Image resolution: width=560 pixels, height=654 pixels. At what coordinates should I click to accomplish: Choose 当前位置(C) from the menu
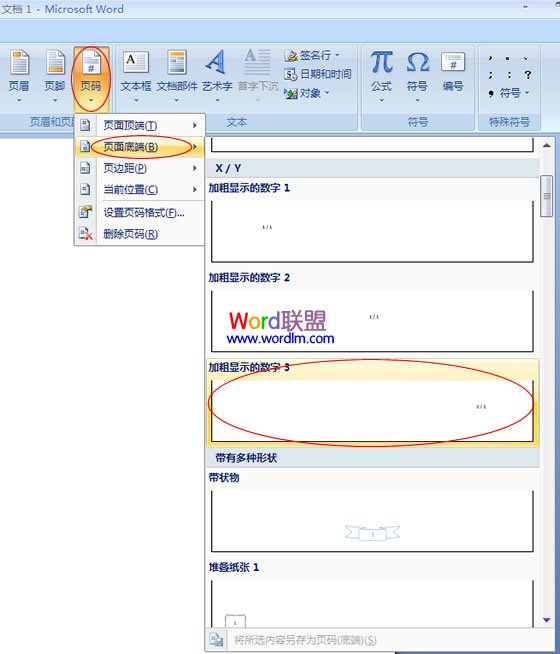(139, 189)
